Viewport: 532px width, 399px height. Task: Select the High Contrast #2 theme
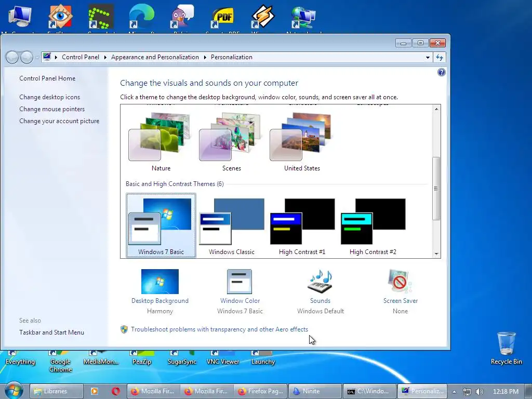click(373, 225)
